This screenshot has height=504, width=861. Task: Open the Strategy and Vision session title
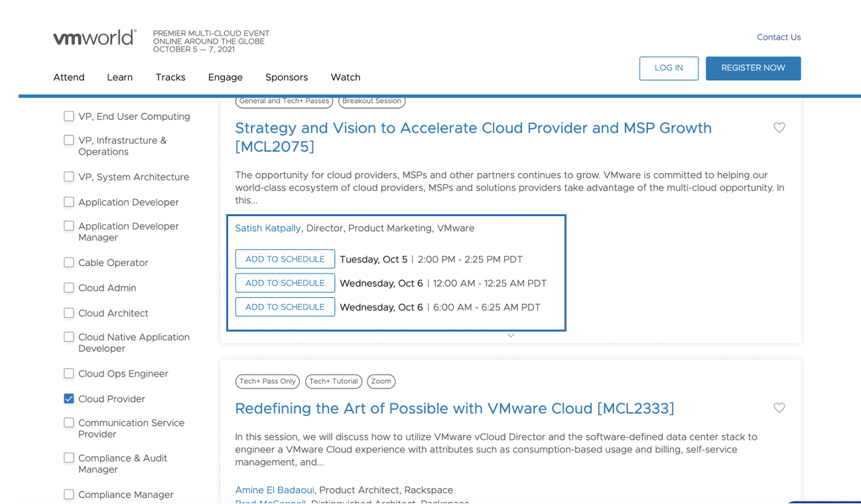coord(474,137)
